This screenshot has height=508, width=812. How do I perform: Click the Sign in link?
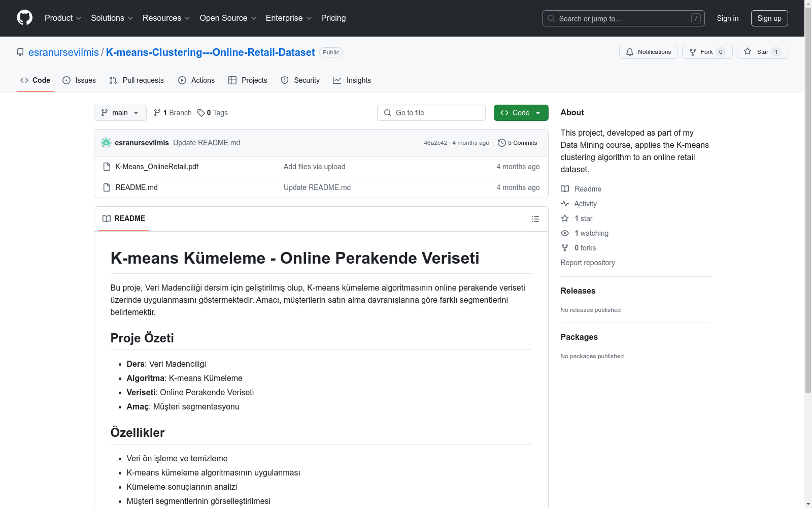(728, 18)
